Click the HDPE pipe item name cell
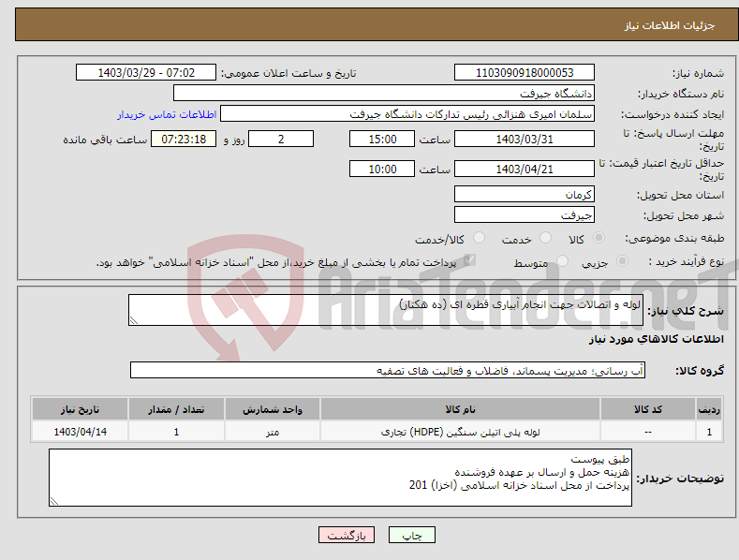 tap(460, 432)
